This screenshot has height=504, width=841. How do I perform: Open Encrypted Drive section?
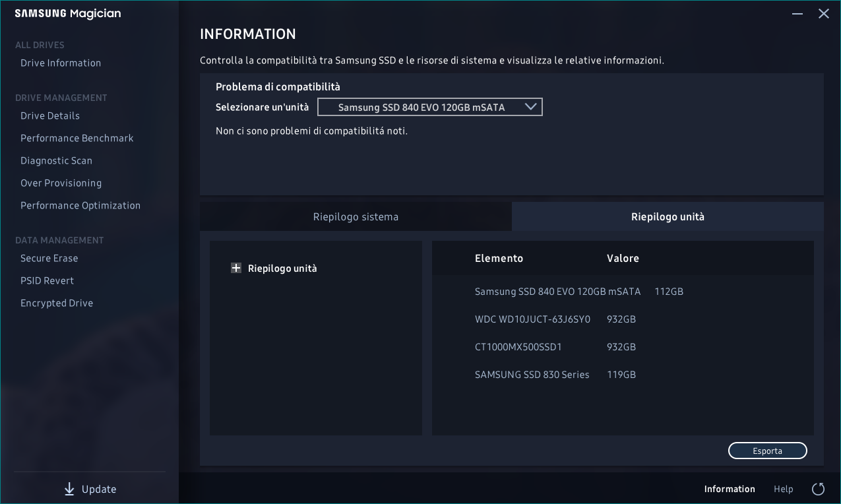click(x=57, y=303)
